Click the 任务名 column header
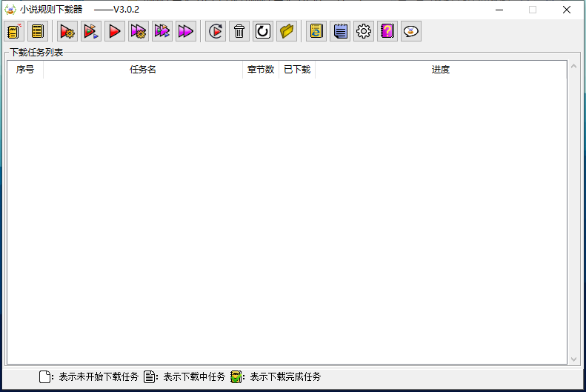The height and width of the screenshot is (392, 586). pos(143,70)
